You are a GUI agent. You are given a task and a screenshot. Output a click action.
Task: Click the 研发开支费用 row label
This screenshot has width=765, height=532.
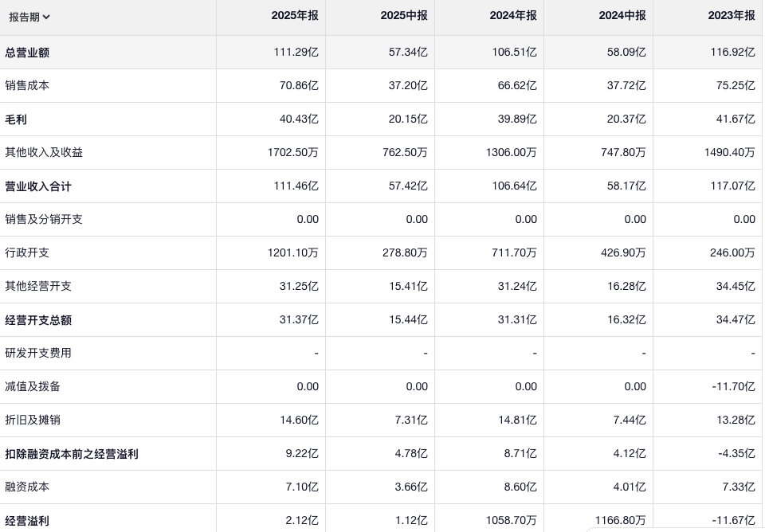point(38,353)
